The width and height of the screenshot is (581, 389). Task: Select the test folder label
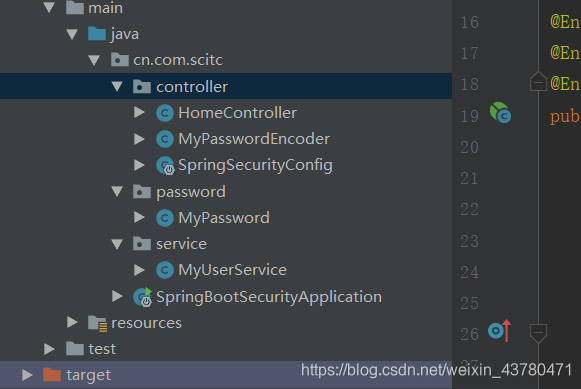coord(102,349)
